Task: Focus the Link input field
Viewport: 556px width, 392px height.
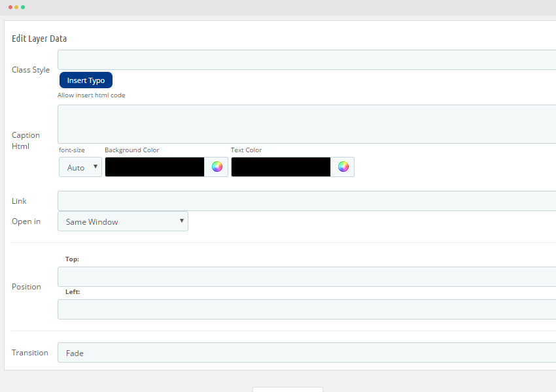Action: (307, 201)
